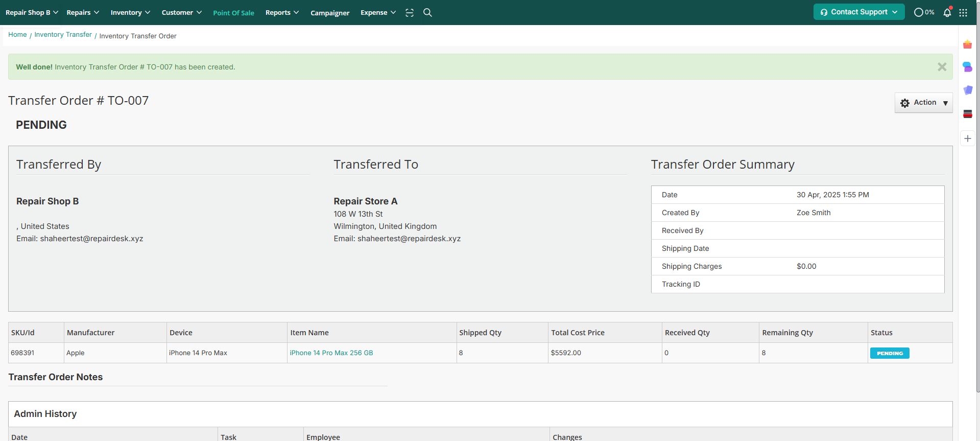Viewport: 980px width, 441px height.
Task: Click the PENDING status badge in table
Action: 890,353
